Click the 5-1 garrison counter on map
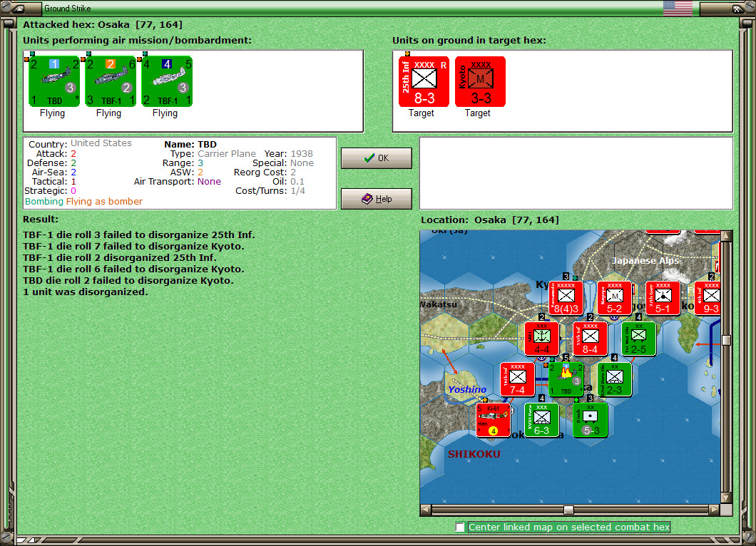Image resolution: width=756 pixels, height=546 pixels. tap(663, 298)
